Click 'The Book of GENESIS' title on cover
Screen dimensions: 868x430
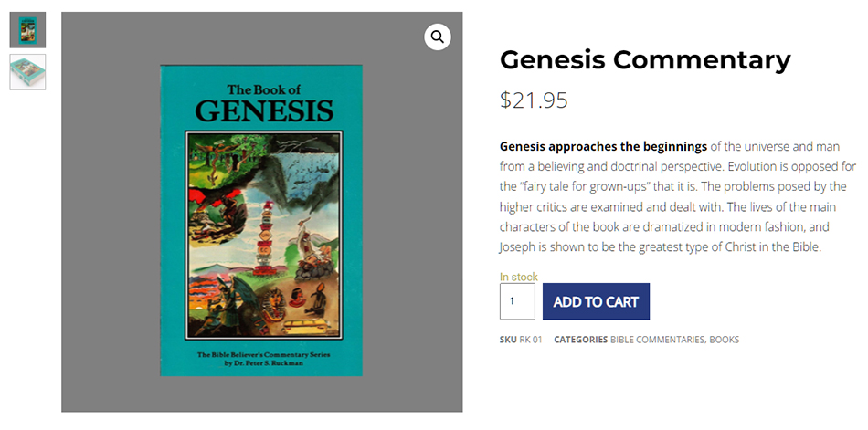[264, 103]
